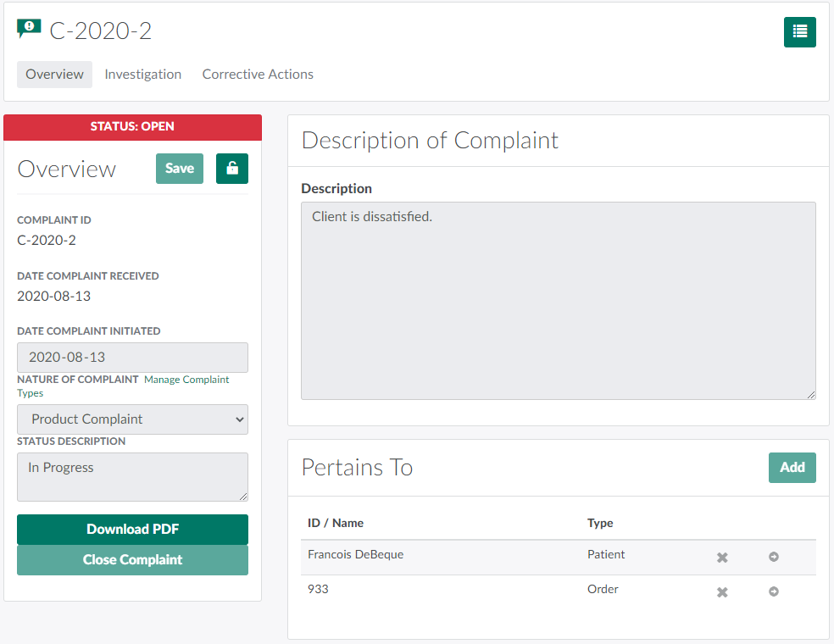The width and height of the screenshot is (834, 644).
Task: Open Nature of Complaint dropdown
Action: [x=132, y=419]
